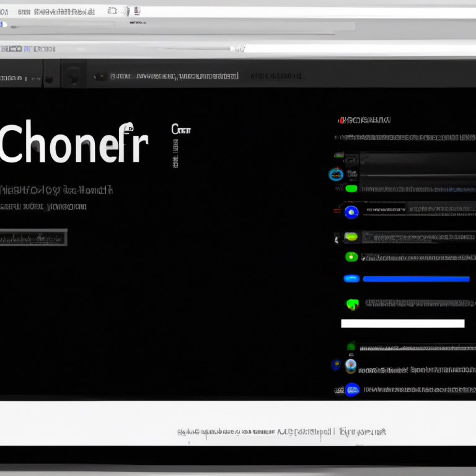
Task: Click the outlined button below the Chonefr subtitle
Action: tap(33, 238)
